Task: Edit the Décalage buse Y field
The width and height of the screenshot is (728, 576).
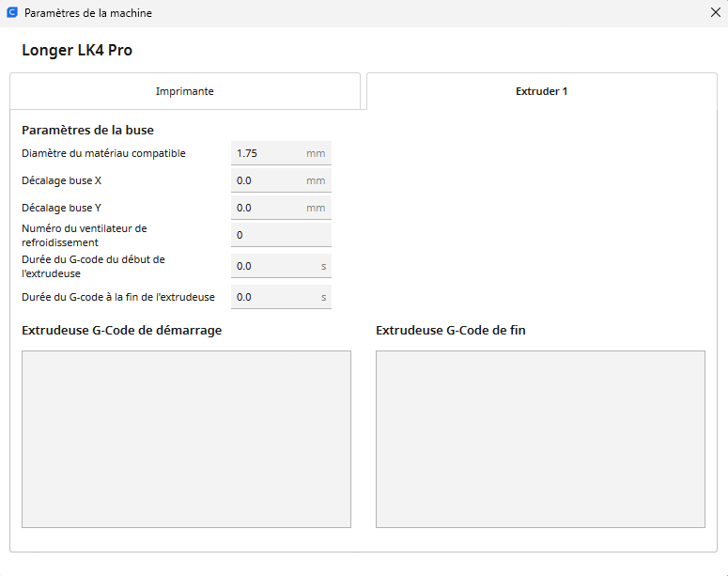Action: click(281, 208)
